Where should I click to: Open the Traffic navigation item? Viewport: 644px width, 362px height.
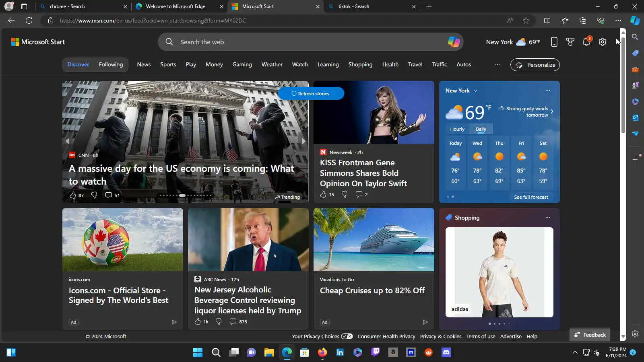point(440,64)
